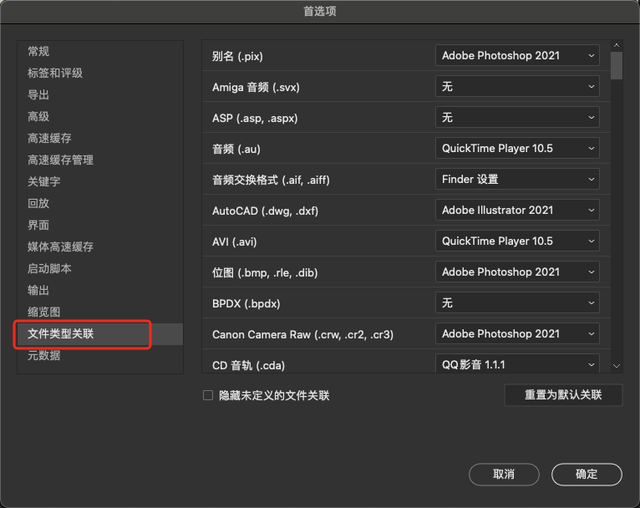The image size is (640, 508).
Task: Open the 元数据 preferences
Action: (x=44, y=355)
